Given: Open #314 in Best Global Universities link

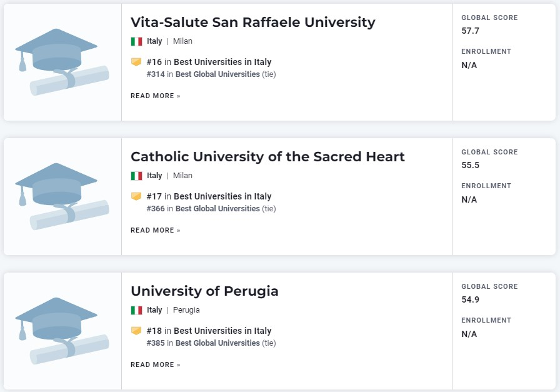Looking at the screenshot, I should pyautogui.click(x=203, y=74).
